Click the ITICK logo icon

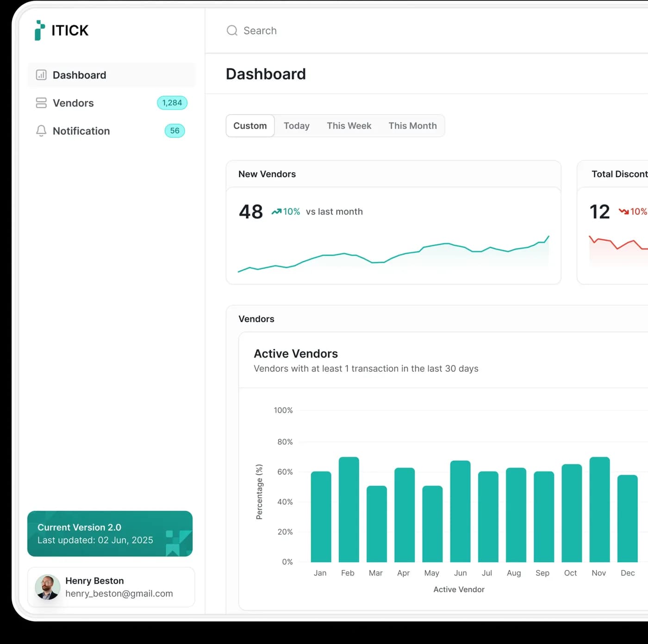40,31
